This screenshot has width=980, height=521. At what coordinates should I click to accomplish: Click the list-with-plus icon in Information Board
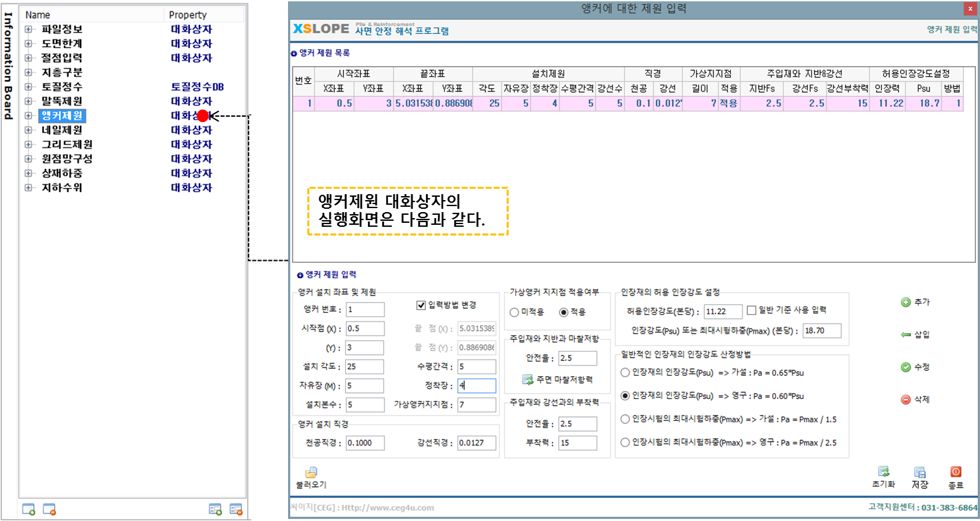coord(215,509)
